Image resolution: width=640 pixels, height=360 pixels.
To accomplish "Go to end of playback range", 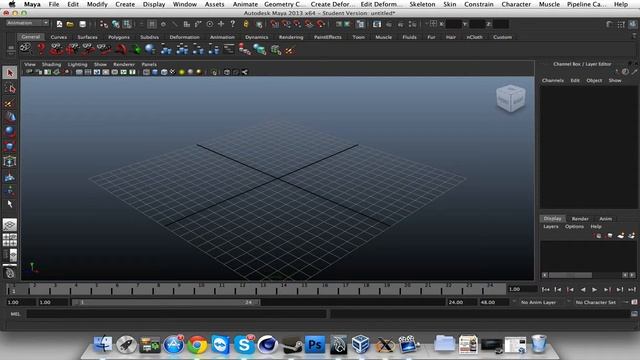I will [x=632, y=289].
